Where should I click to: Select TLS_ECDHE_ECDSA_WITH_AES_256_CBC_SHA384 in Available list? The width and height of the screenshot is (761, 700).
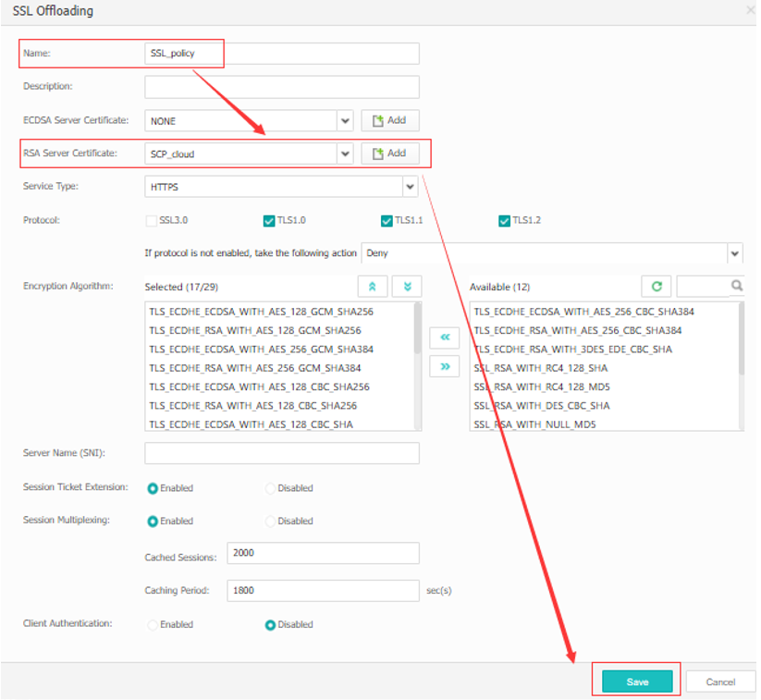point(583,312)
